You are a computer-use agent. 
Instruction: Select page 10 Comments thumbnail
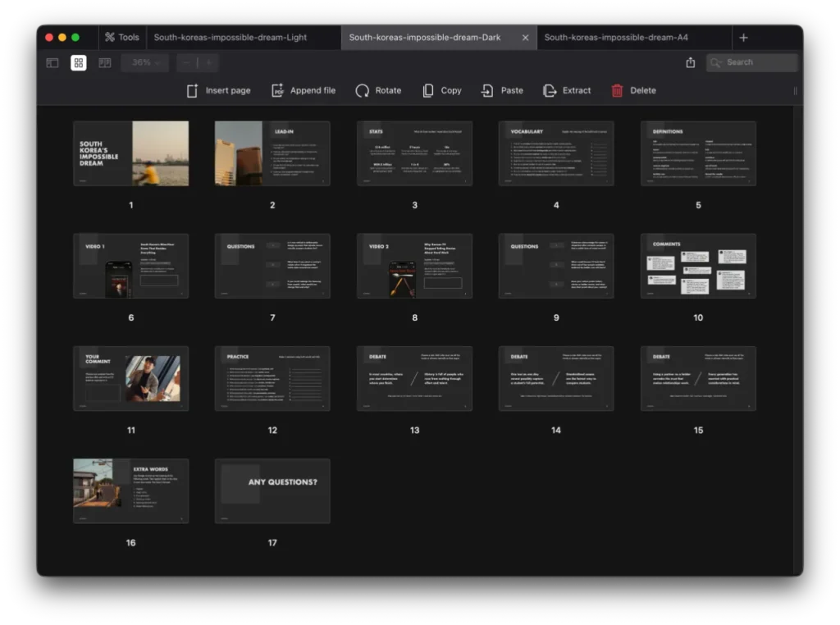tap(698, 267)
